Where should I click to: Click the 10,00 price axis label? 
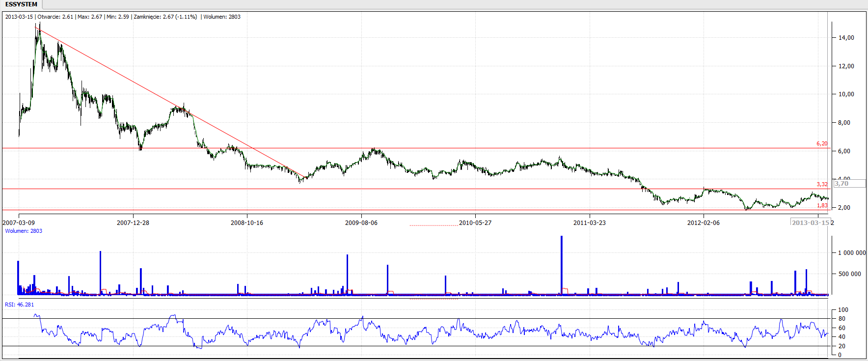point(846,94)
